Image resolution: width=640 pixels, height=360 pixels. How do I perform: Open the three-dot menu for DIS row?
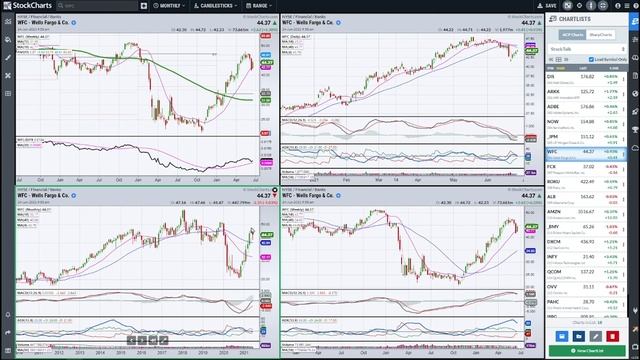pos(624,79)
